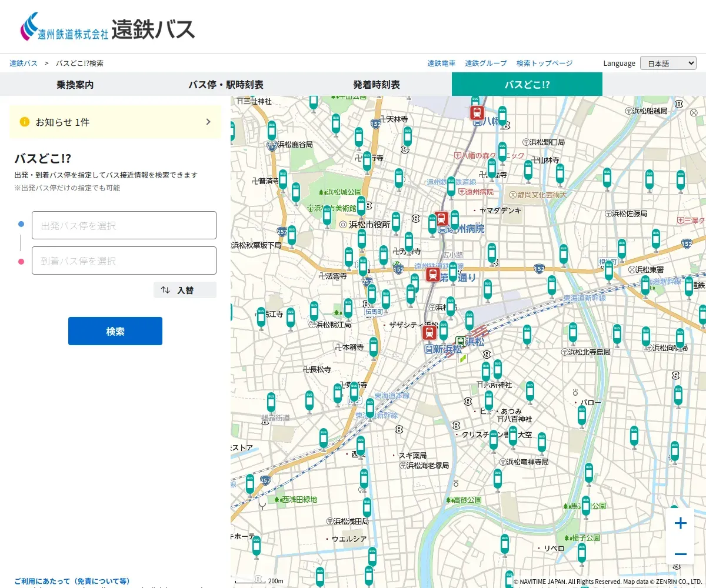Image resolution: width=706 pixels, height=588 pixels.
Task: Switch to the バス停・駅時刻表 tab
Action: (x=226, y=84)
